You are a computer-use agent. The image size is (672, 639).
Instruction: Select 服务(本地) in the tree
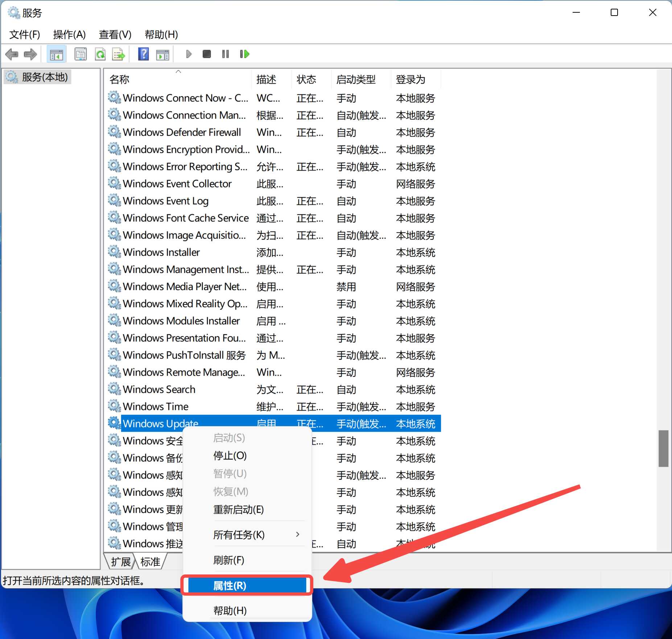click(37, 77)
